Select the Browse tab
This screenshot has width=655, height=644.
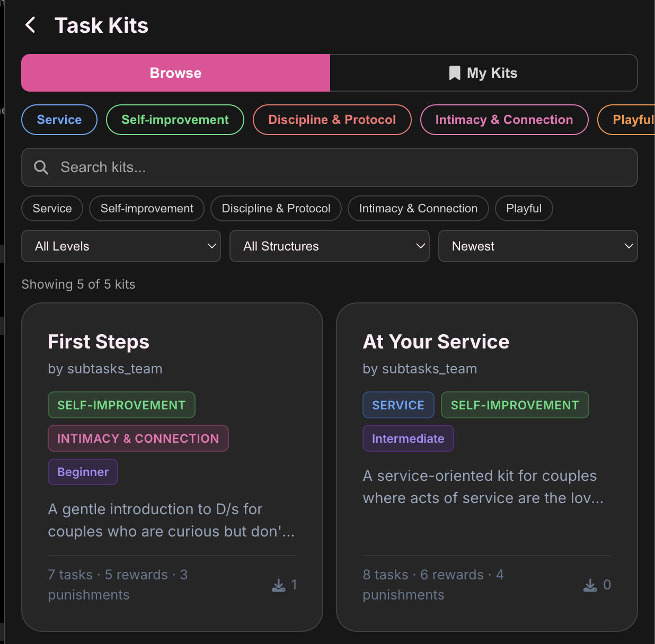(175, 73)
